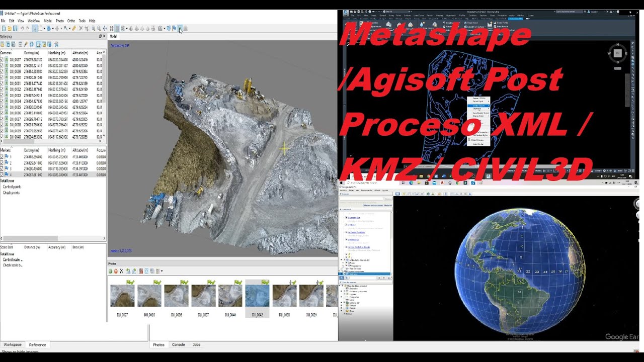Image resolution: width=644 pixels, height=362 pixels.
Task: Select the Rectangle selection tool
Action: (40, 29)
